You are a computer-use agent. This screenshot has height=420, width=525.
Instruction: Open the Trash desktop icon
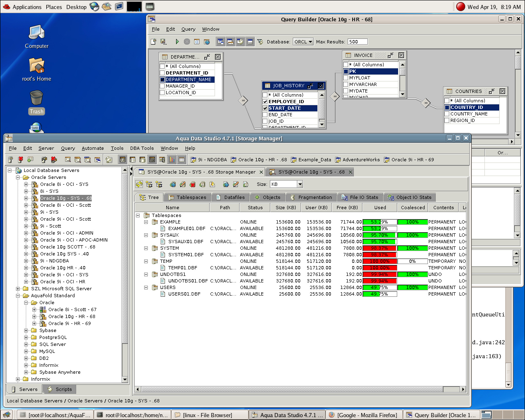[x=36, y=102]
